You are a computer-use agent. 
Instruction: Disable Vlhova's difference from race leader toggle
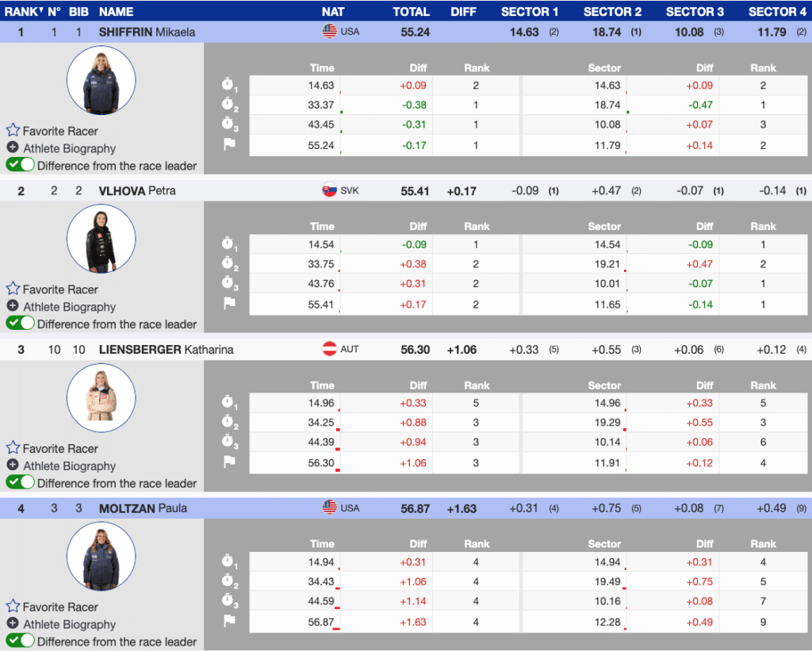coord(21,324)
